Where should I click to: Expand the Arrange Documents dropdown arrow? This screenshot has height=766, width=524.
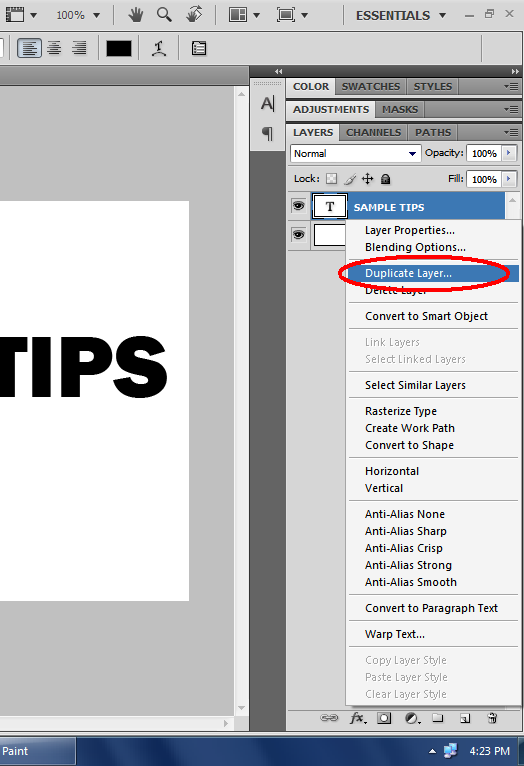(256, 16)
